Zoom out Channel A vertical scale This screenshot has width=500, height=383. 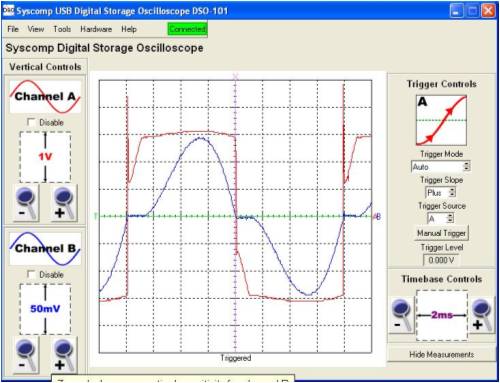26,203
